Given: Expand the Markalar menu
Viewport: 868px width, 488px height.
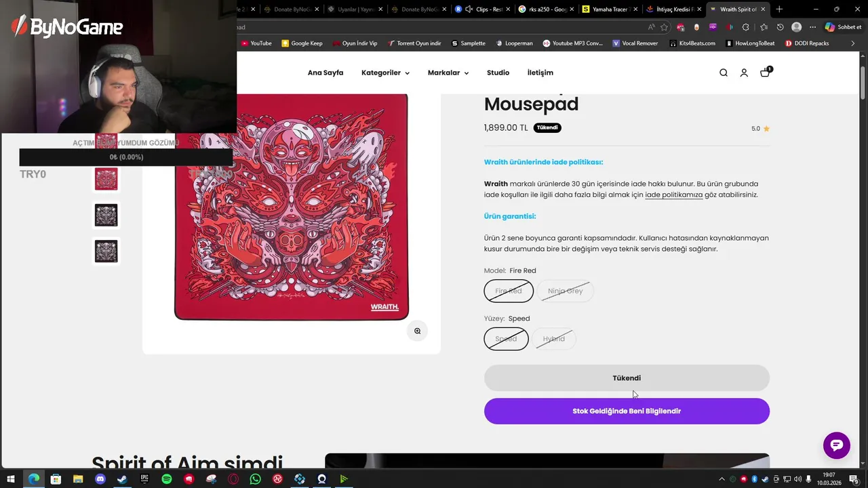Looking at the screenshot, I should coord(448,73).
